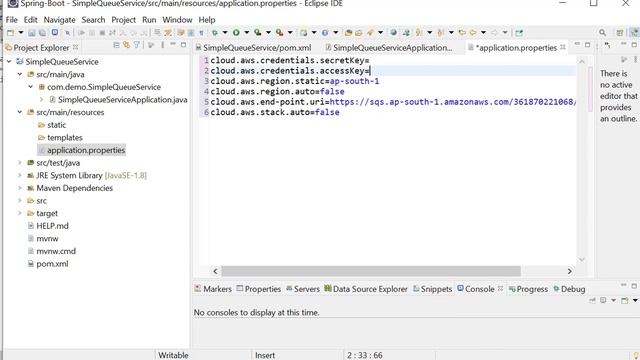Collapse com.demo.SimpleQueueService package
This screenshot has width=640, height=360.
pyautogui.click(x=31, y=87)
